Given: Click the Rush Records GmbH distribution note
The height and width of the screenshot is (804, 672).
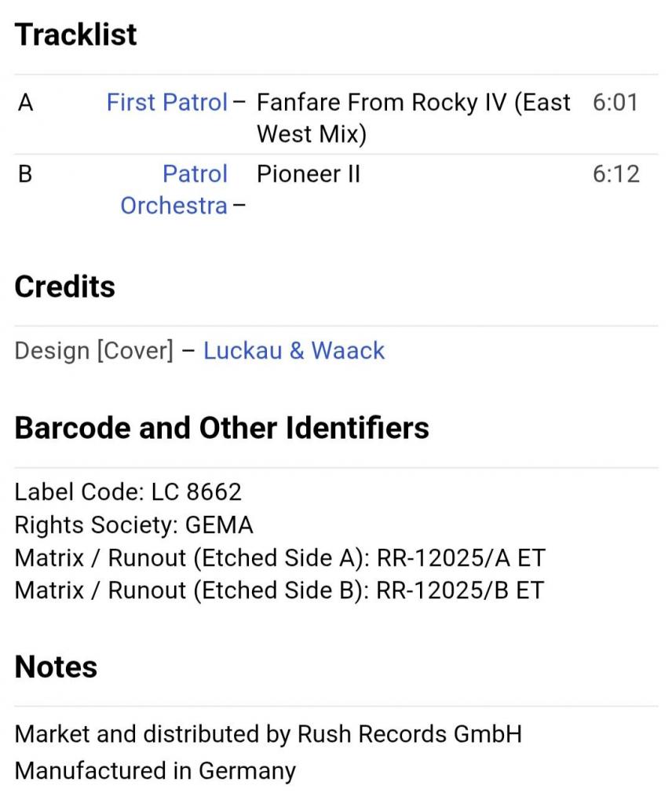Looking at the screenshot, I should tap(268, 734).
